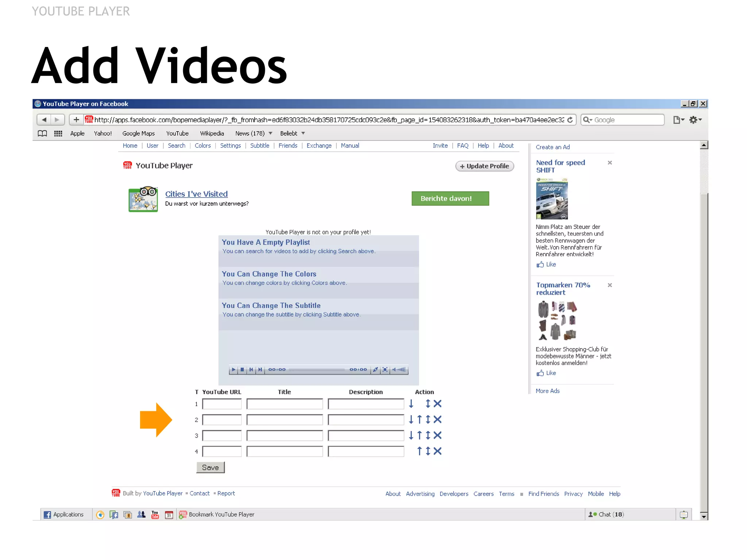Viewport: 747px width, 560px height.
Task: Open the Search tab
Action: tap(177, 146)
